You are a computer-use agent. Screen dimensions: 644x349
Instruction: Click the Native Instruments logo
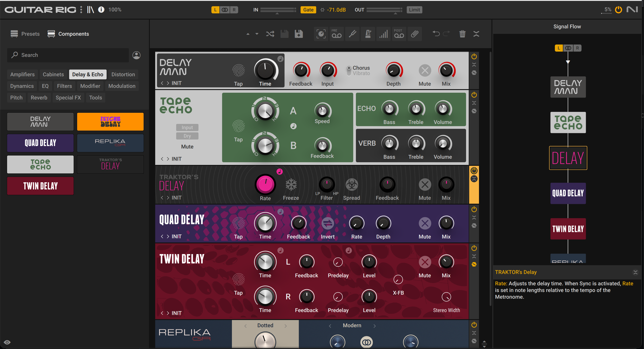(x=632, y=10)
